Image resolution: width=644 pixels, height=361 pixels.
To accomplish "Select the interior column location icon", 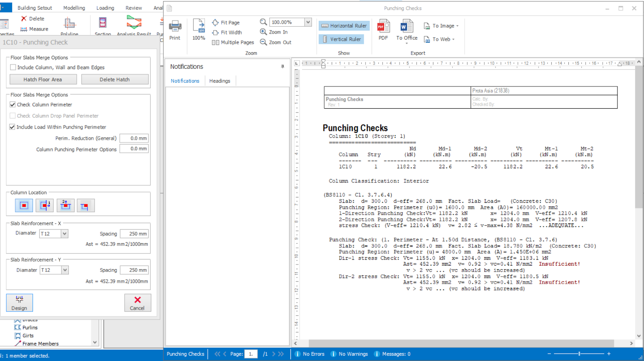I will tap(24, 206).
